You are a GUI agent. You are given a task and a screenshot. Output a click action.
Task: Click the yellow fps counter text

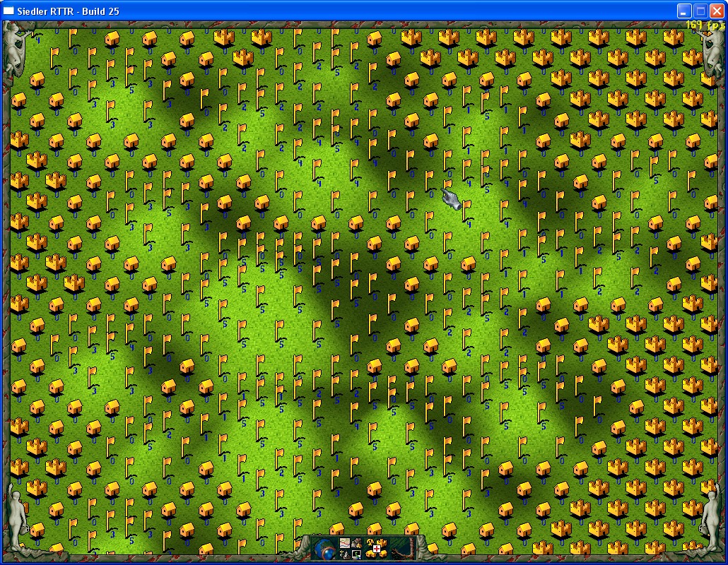[705, 25]
